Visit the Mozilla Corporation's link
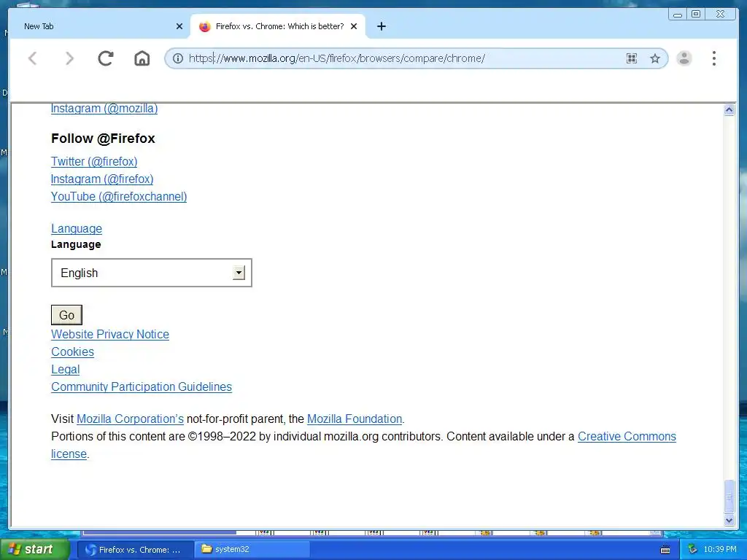Viewport: 747px width, 560px height. 130,419
